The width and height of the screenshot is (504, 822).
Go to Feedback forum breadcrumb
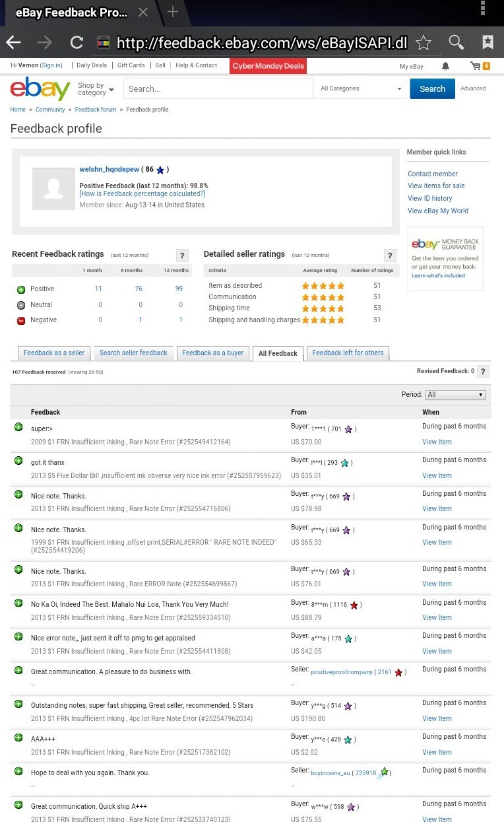(x=96, y=110)
